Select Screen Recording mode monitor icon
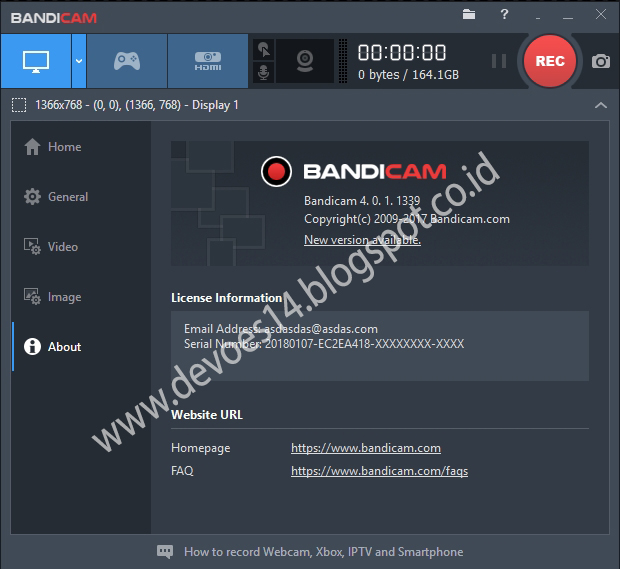Screen dimensions: 620x569 (x=36, y=61)
